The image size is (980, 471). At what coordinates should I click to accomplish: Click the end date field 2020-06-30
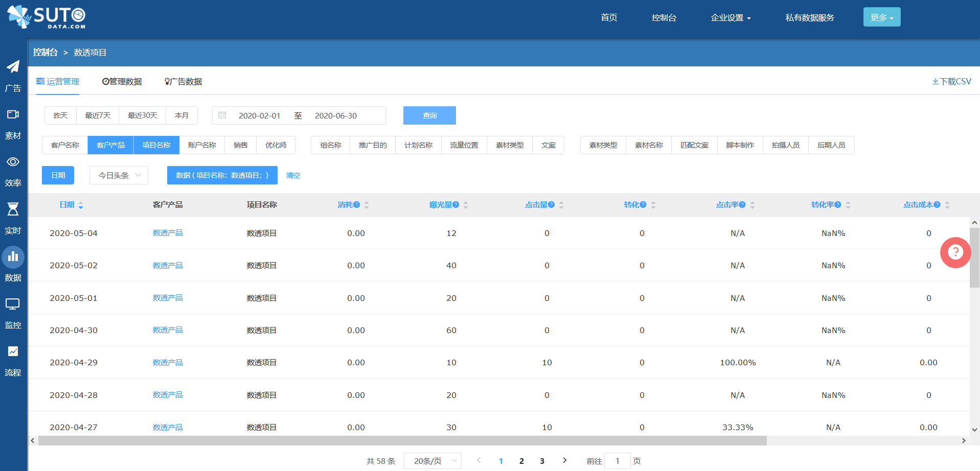pos(336,115)
